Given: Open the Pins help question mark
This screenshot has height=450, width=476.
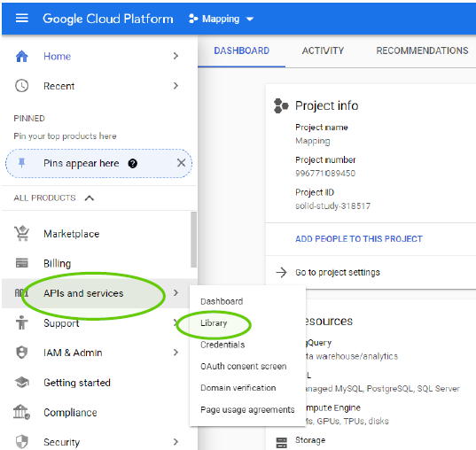Looking at the screenshot, I should pos(133,164).
